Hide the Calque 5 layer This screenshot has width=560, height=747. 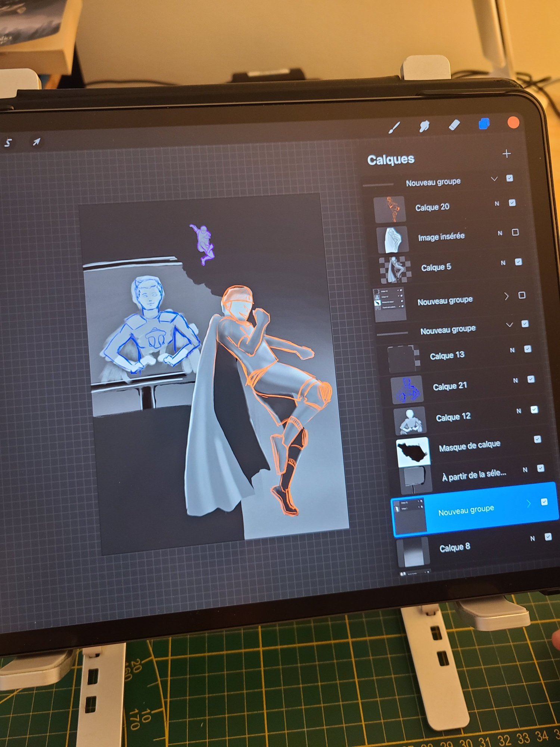[518, 262]
